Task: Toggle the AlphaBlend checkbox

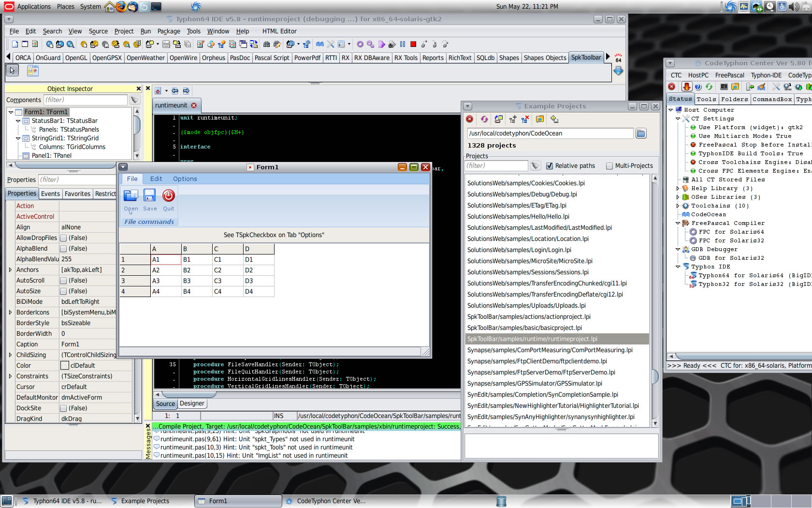Action: (x=63, y=249)
